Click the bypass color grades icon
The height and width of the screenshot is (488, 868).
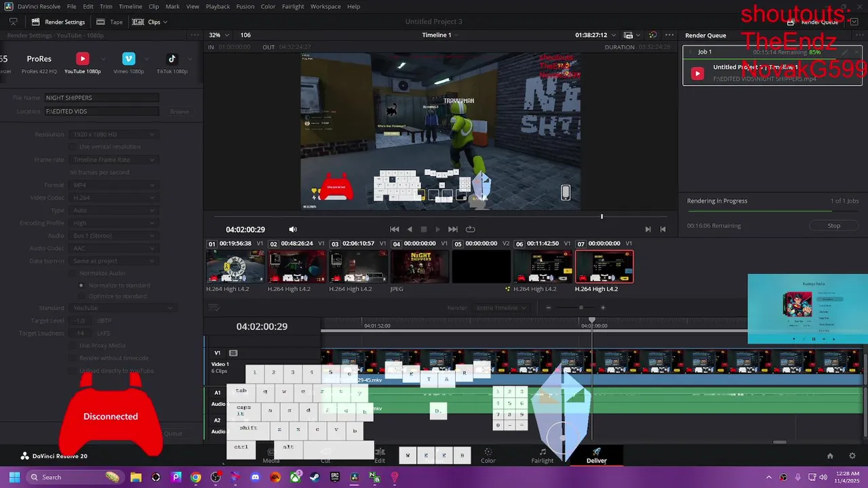click(x=652, y=35)
